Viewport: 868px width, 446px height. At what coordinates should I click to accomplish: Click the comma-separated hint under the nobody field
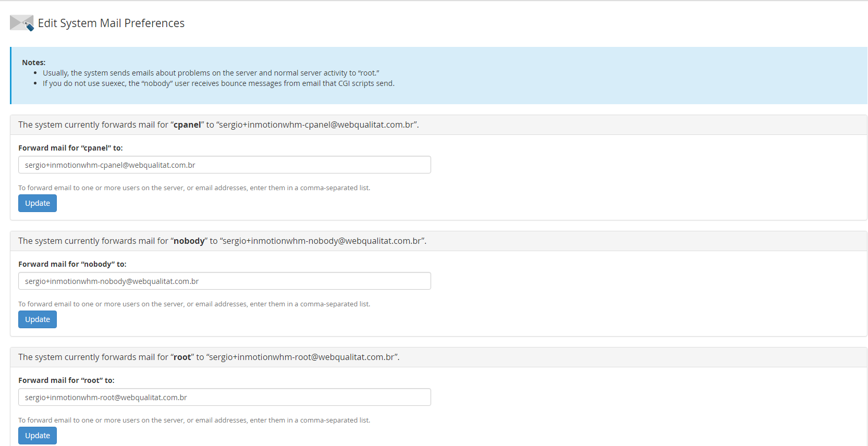(194, 304)
